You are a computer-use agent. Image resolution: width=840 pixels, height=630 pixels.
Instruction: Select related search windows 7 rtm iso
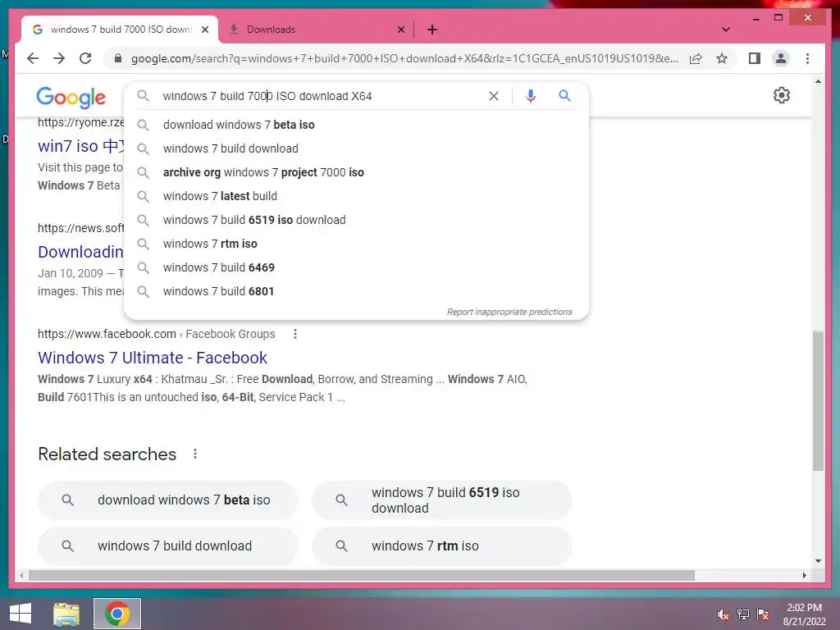(x=442, y=546)
